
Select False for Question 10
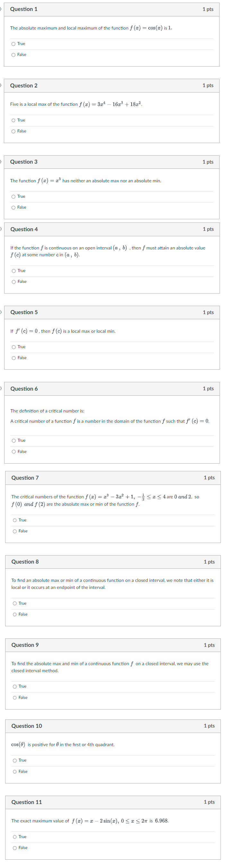click(15, 772)
